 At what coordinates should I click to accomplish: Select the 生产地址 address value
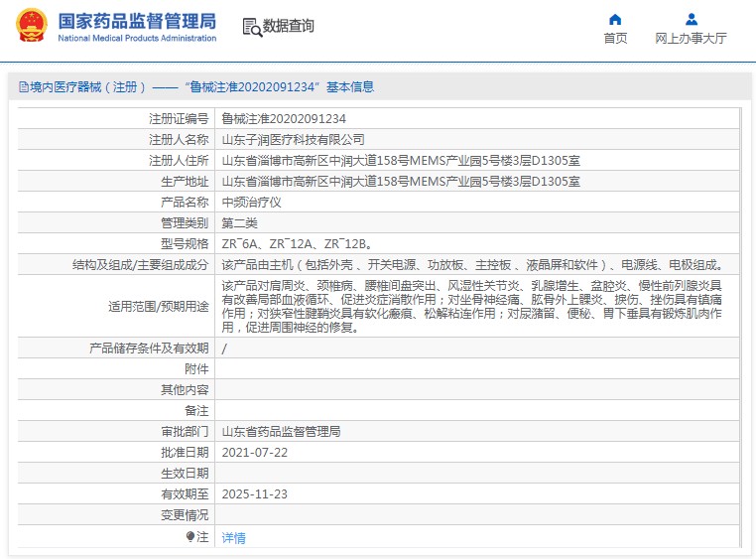pyautogui.click(x=401, y=182)
